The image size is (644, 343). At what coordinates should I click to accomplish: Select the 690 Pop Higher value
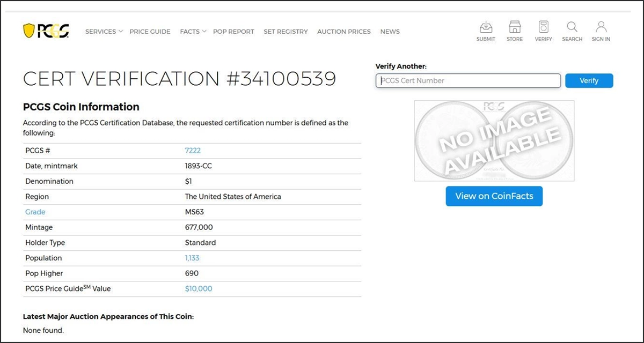[x=192, y=273]
